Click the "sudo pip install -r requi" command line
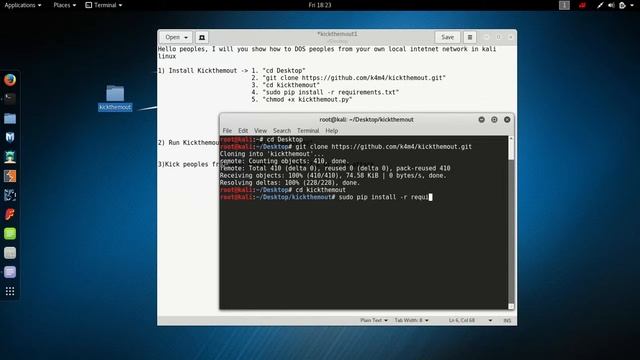Viewport: 640px width, 360px height. (x=326, y=197)
